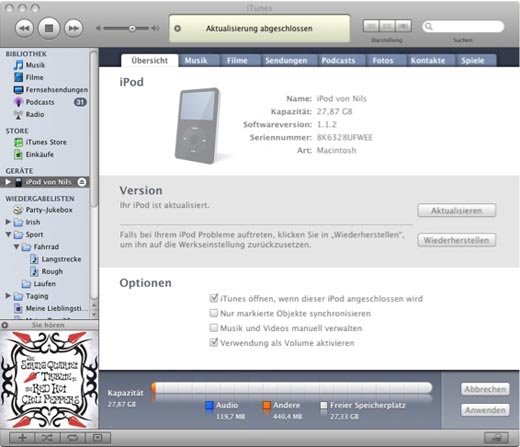The width and height of the screenshot is (520, 447).
Task: Switch to the Sendungen tab
Action: 286,61
